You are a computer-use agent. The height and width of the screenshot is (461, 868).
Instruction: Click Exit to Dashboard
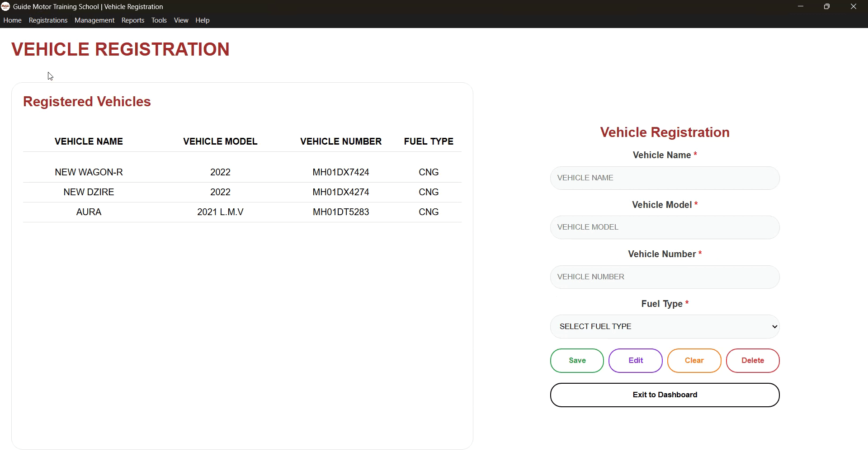point(665,395)
